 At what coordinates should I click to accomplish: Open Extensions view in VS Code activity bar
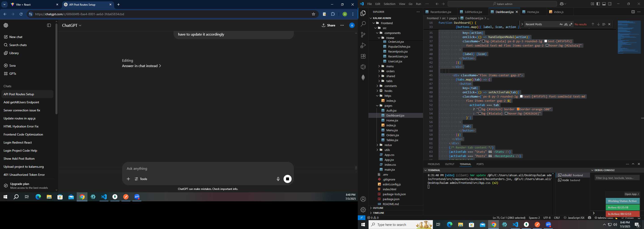[363, 56]
